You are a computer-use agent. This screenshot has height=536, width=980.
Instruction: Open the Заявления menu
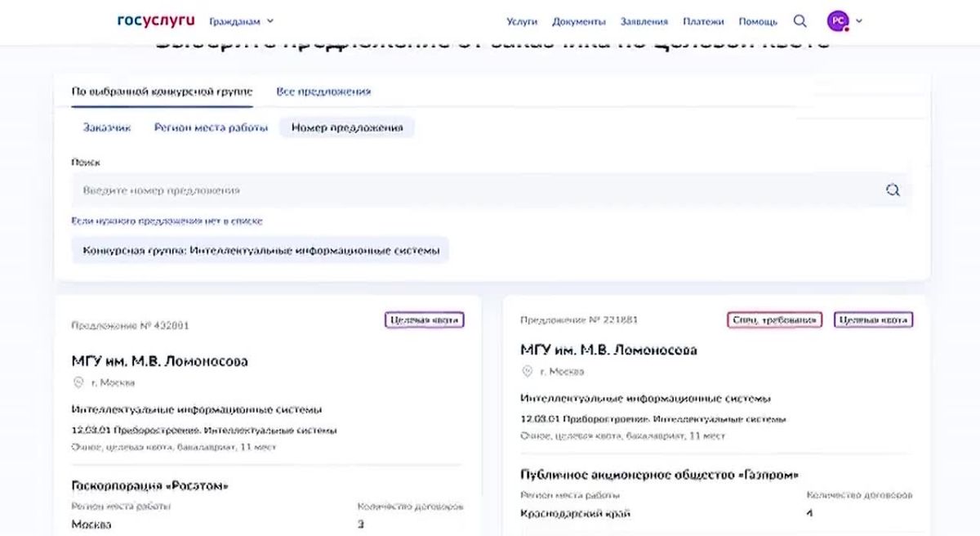pyautogui.click(x=644, y=22)
